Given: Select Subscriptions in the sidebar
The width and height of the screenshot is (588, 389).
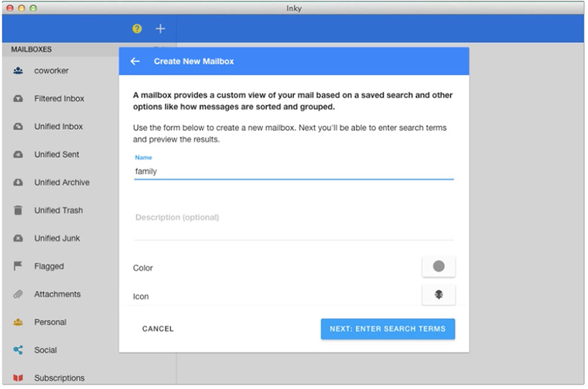Looking at the screenshot, I should click(x=60, y=377).
